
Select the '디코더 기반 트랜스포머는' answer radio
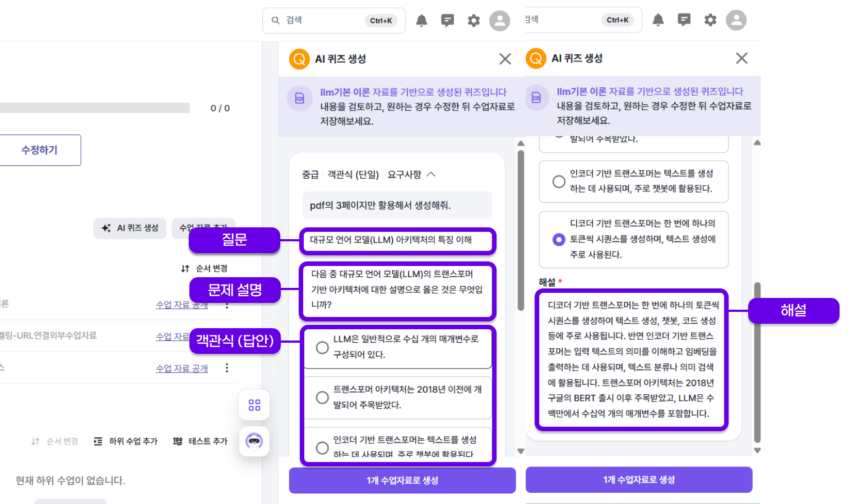(x=559, y=240)
